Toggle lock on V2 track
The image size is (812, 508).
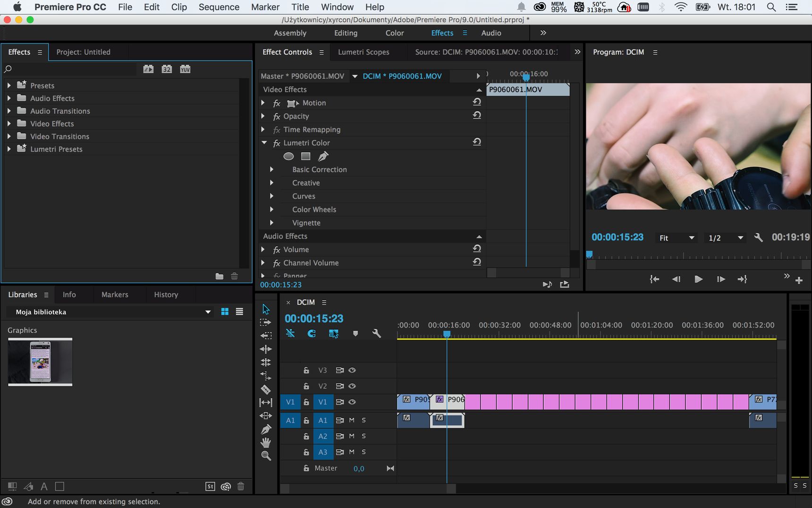tap(306, 386)
